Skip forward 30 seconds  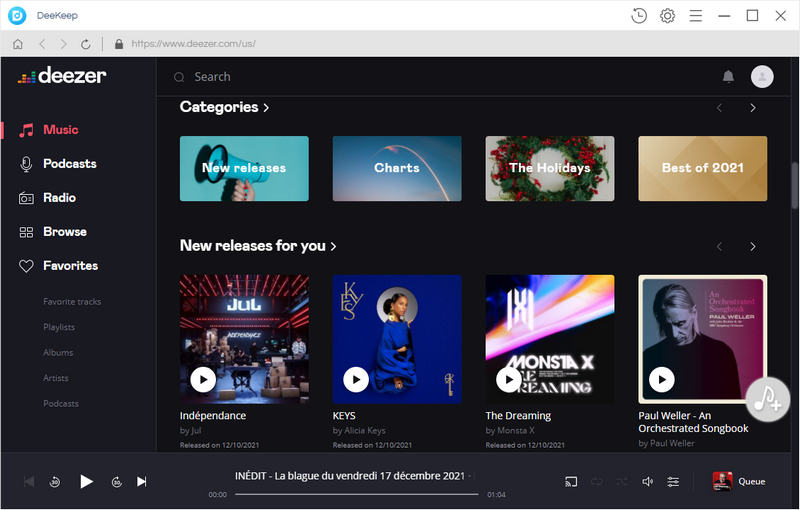(117, 481)
